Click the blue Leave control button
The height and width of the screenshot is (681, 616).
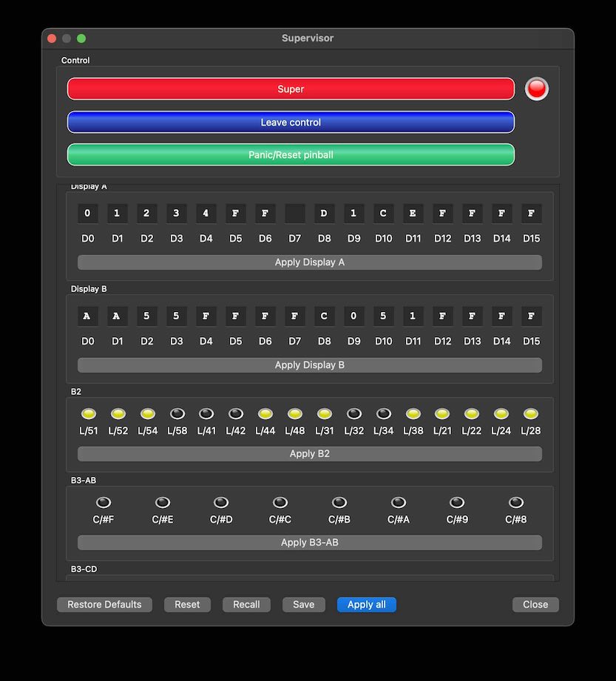tap(291, 121)
